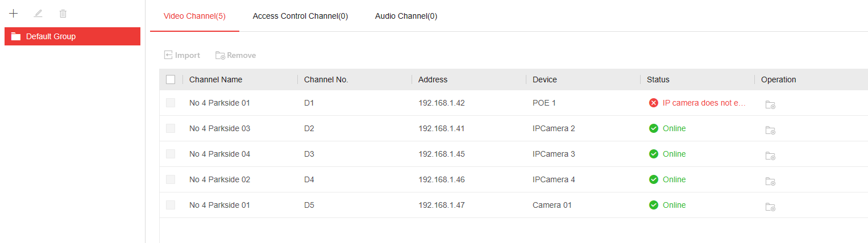Click remove icon for IPCamera 2 row
The width and height of the screenshot is (868, 243).
(770, 130)
